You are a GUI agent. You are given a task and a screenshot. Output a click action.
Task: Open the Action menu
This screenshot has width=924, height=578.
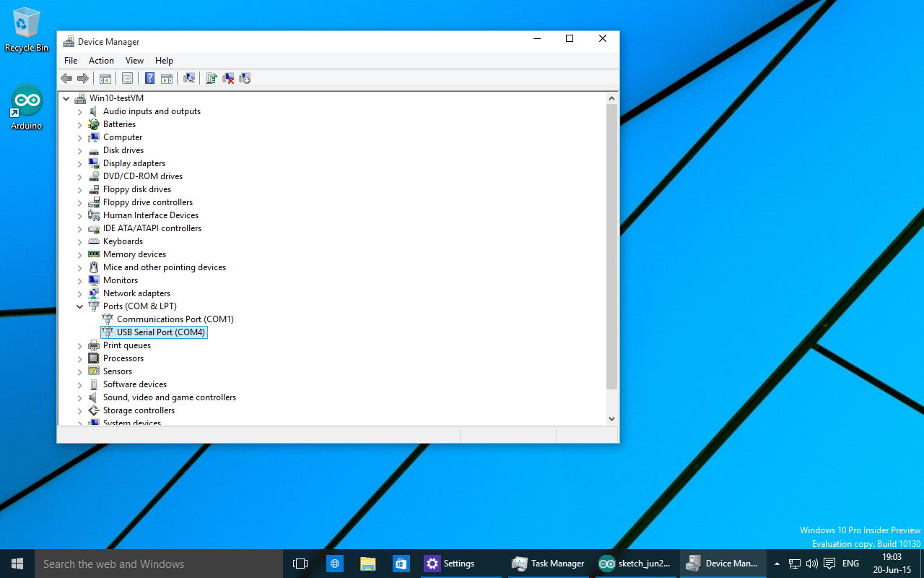101,61
